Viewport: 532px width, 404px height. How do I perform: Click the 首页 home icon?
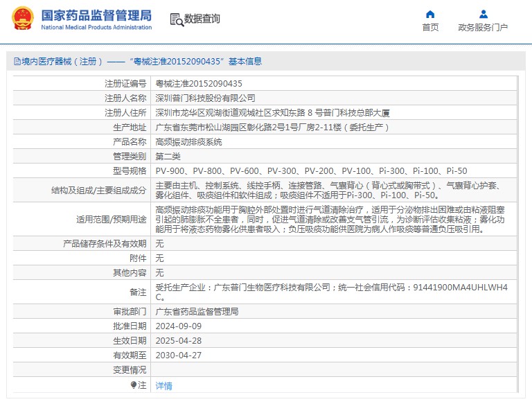pos(430,15)
